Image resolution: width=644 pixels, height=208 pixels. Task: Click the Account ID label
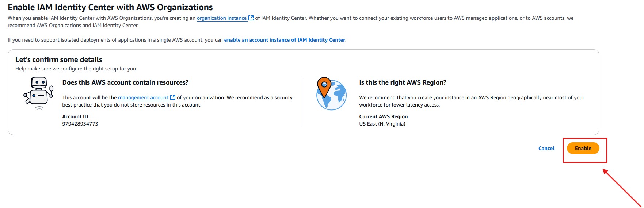pyautogui.click(x=75, y=116)
